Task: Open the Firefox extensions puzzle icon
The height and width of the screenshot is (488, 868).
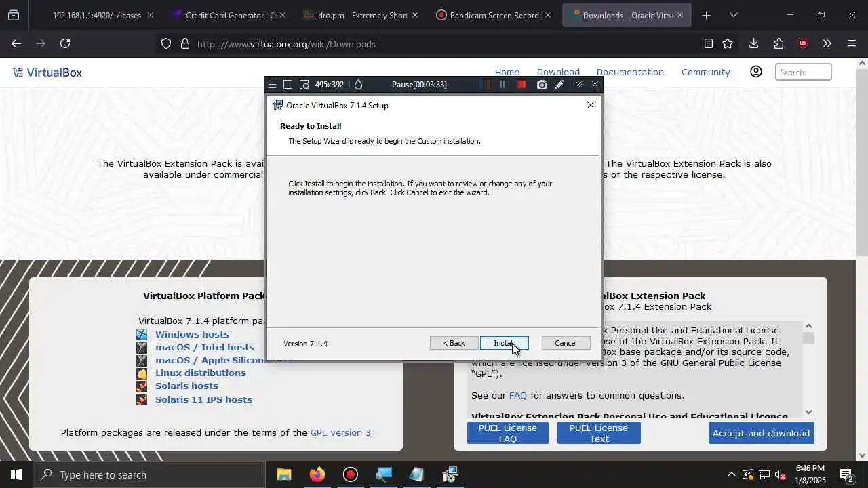Action: tap(778, 43)
